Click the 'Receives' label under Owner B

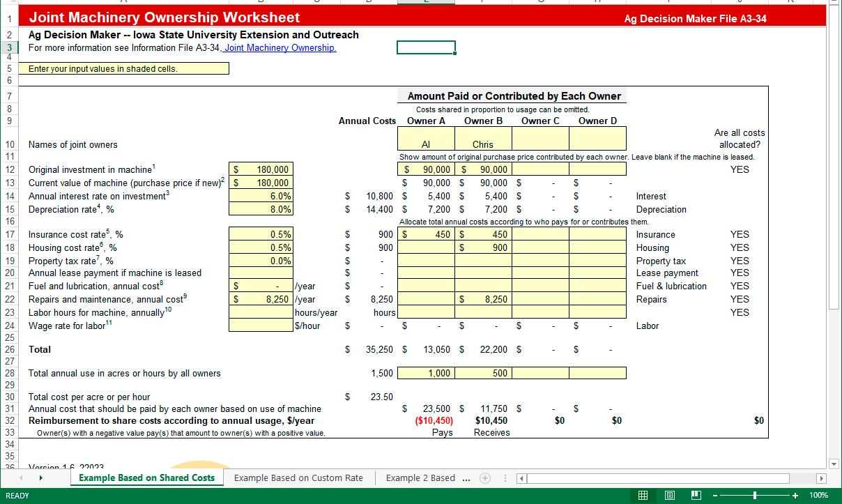pyautogui.click(x=491, y=432)
